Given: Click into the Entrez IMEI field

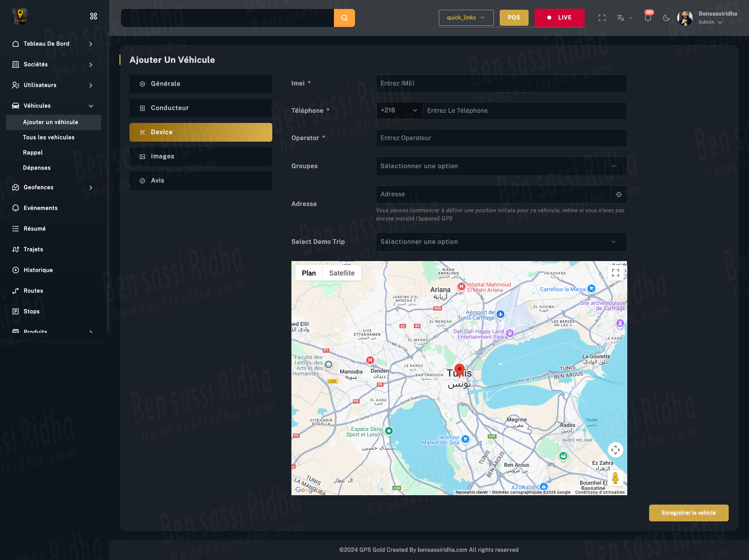Looking at the screenshot, I should [501, 84].
